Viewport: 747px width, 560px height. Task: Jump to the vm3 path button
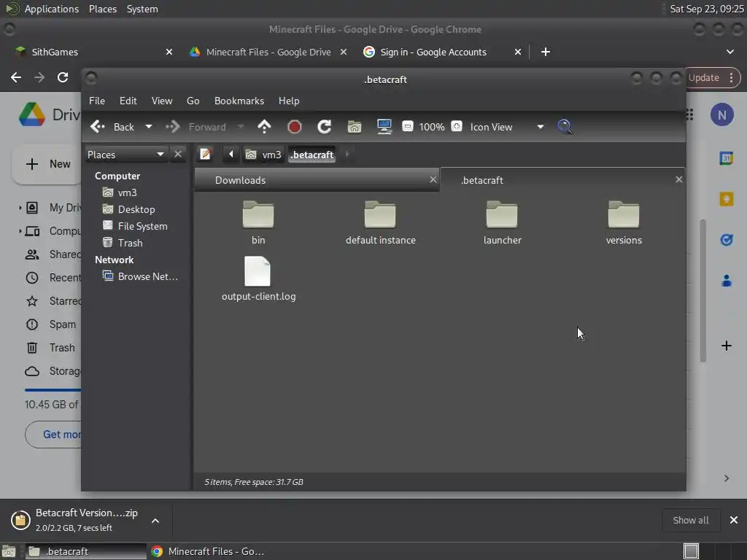[x=263, y=155]
